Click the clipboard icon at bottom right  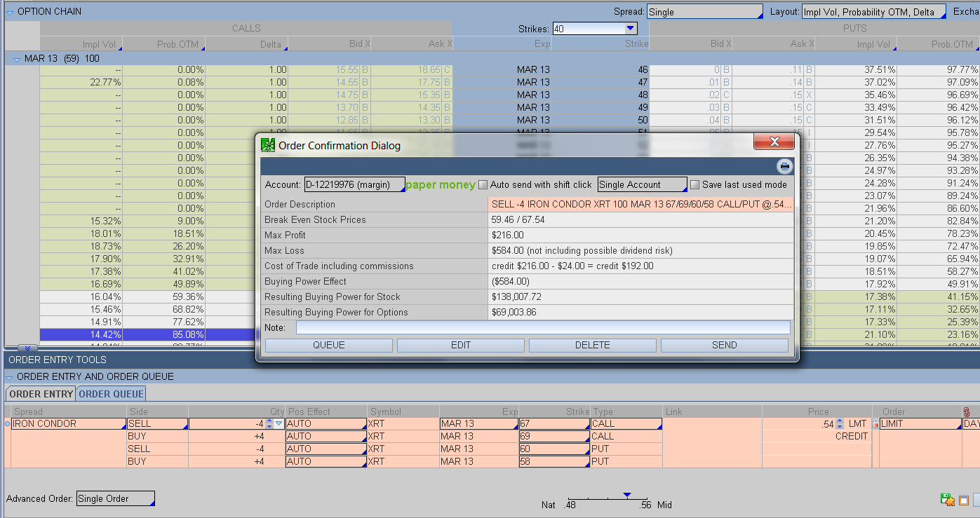click(x=963, y=500)
